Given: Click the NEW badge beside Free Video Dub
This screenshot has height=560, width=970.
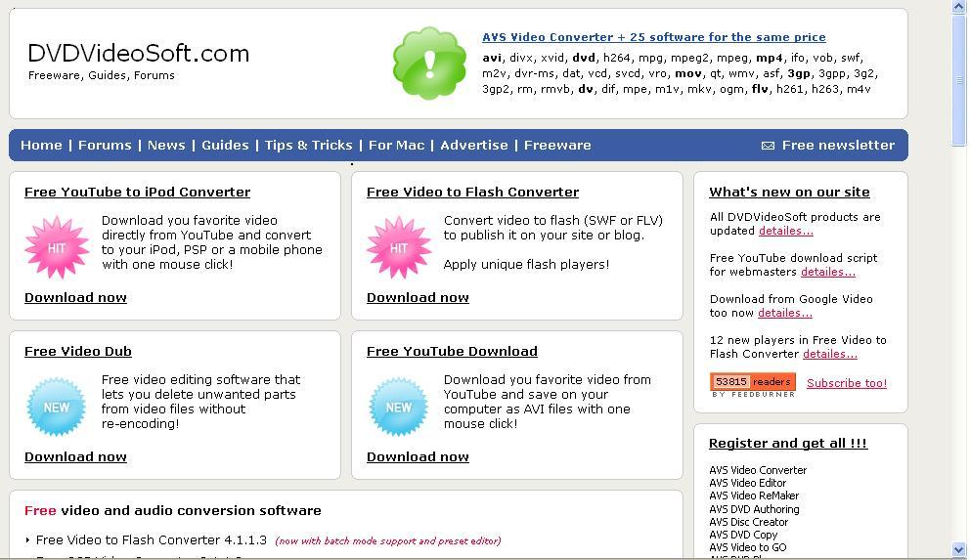Looking at the screenshot, I should (57, 408).
